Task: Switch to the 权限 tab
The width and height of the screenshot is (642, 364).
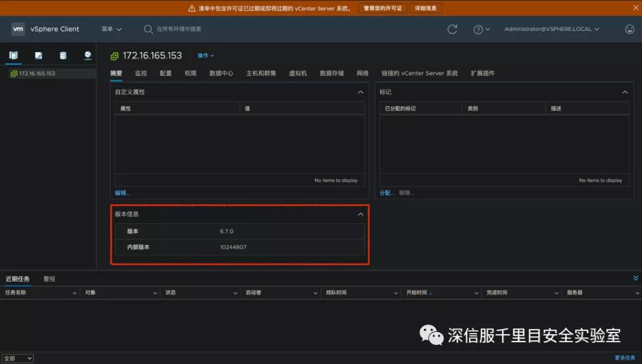Action: point(190,73)
